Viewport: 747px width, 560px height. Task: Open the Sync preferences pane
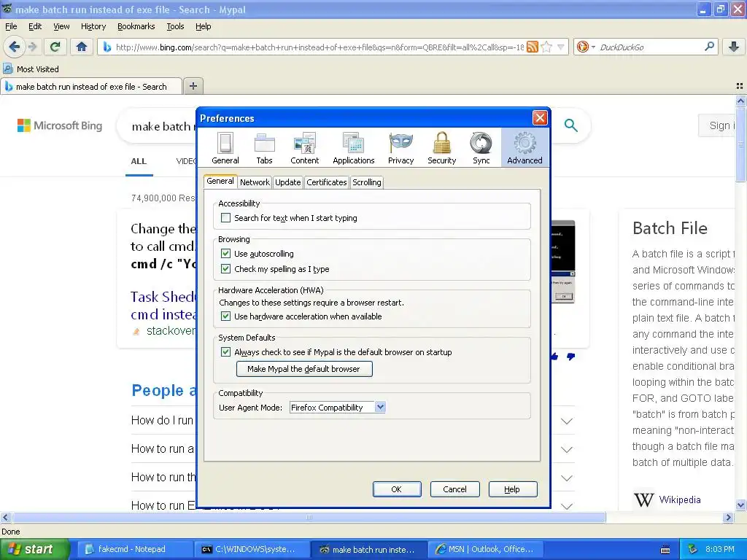[481, 148]
